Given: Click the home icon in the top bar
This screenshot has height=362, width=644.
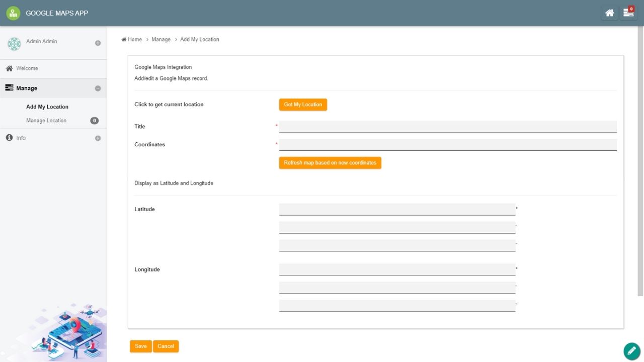Looking at the screenshot, I should [x=609, y=13].
